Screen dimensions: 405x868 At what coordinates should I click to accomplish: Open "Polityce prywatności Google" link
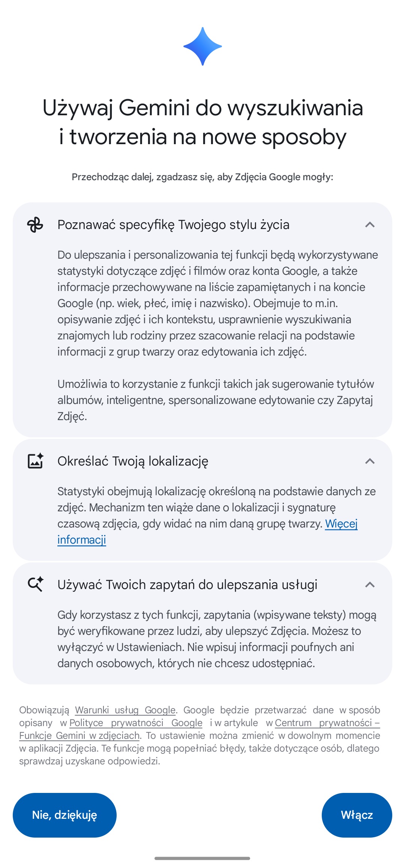136,723
